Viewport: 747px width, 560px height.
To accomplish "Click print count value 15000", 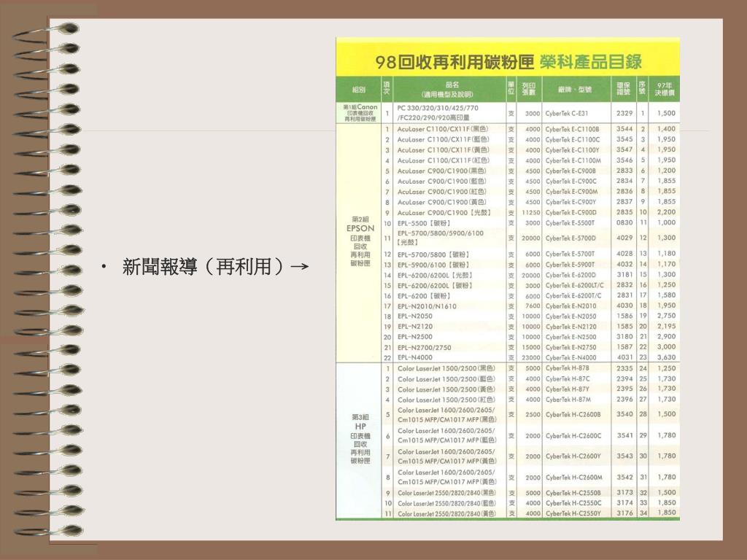I will click(x=531, y=348).
